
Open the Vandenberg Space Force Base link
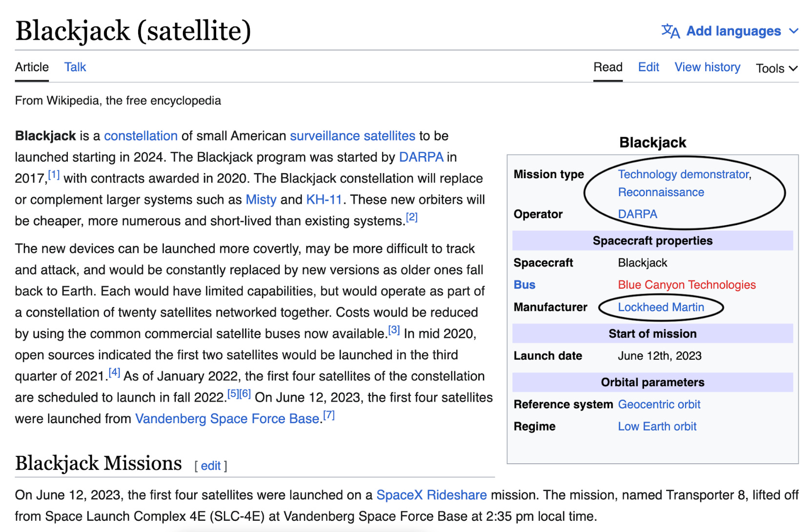(227, 419)
